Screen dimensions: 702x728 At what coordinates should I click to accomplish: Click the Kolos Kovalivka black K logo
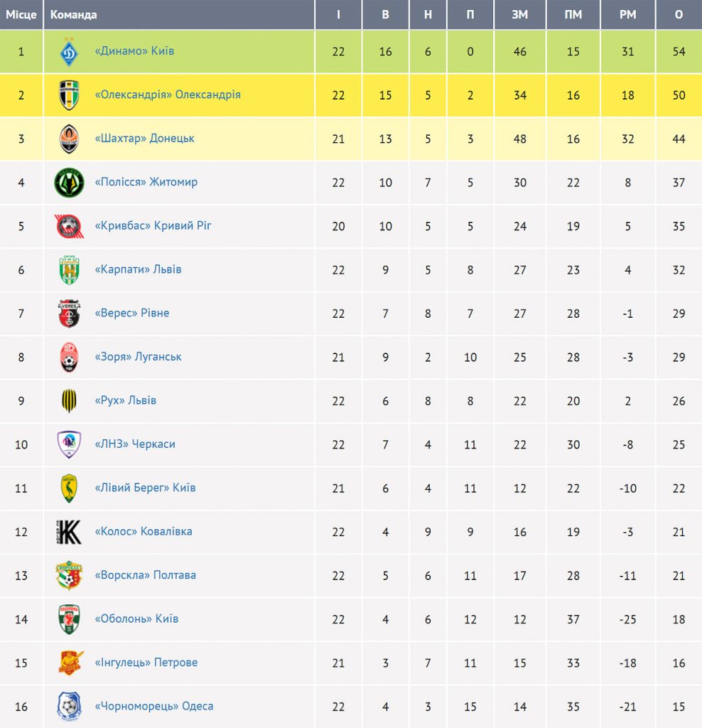pyautogui.click(x=69, y=532)
